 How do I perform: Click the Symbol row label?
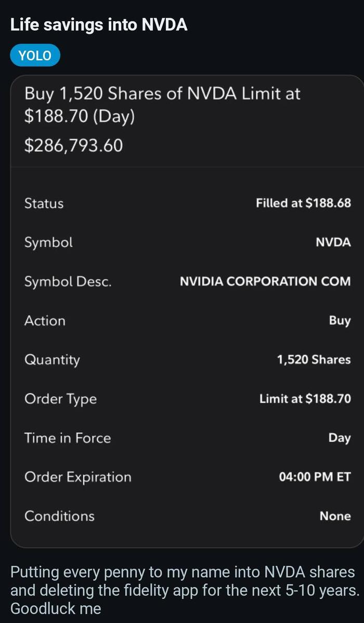tap(48, 242)
